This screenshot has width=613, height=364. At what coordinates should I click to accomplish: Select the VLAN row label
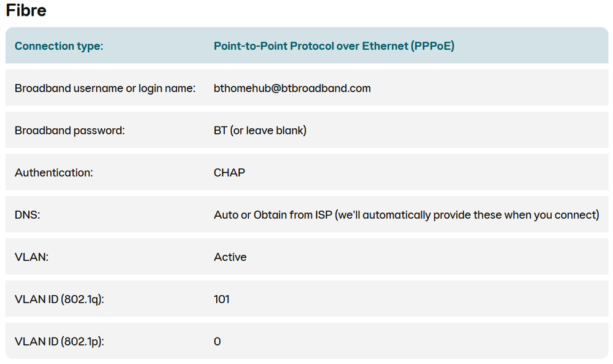click(x=31, y=257)
